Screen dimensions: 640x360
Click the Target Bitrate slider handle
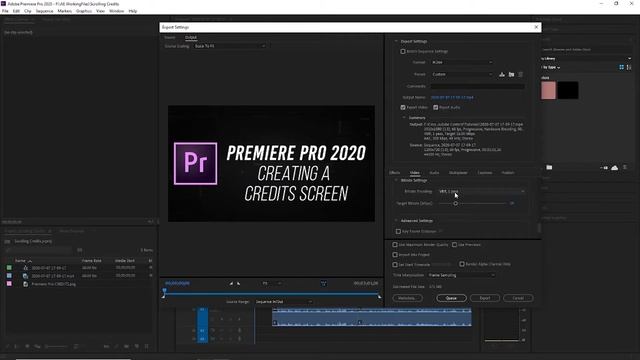pos(455,203)
